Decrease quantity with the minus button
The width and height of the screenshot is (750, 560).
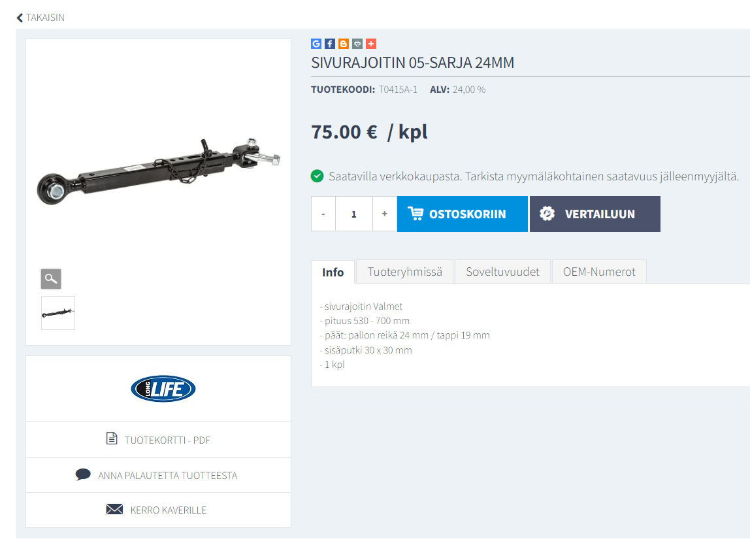tap(323, 214)
